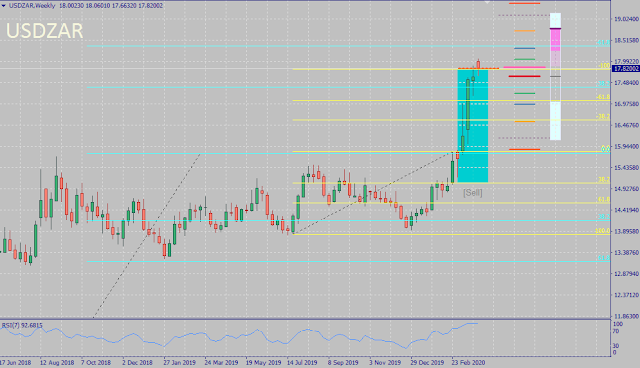Click the 13.89580 price scale label

click(x=627, y=231)
